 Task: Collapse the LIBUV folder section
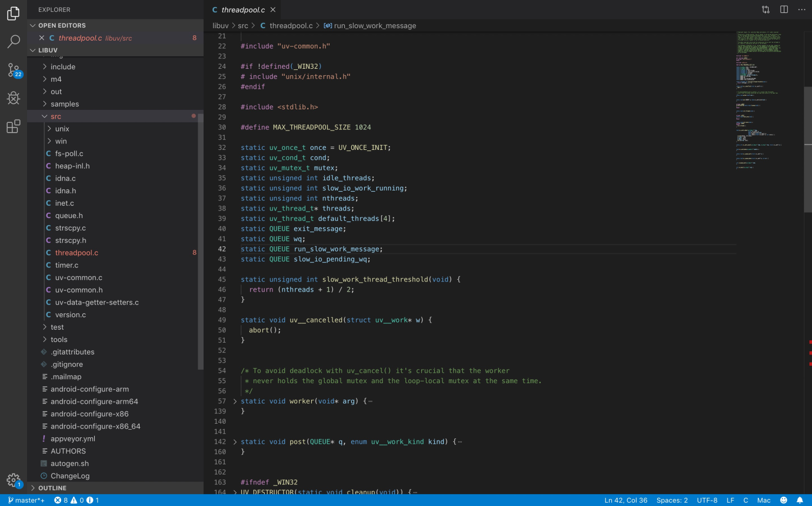(115, 50)
